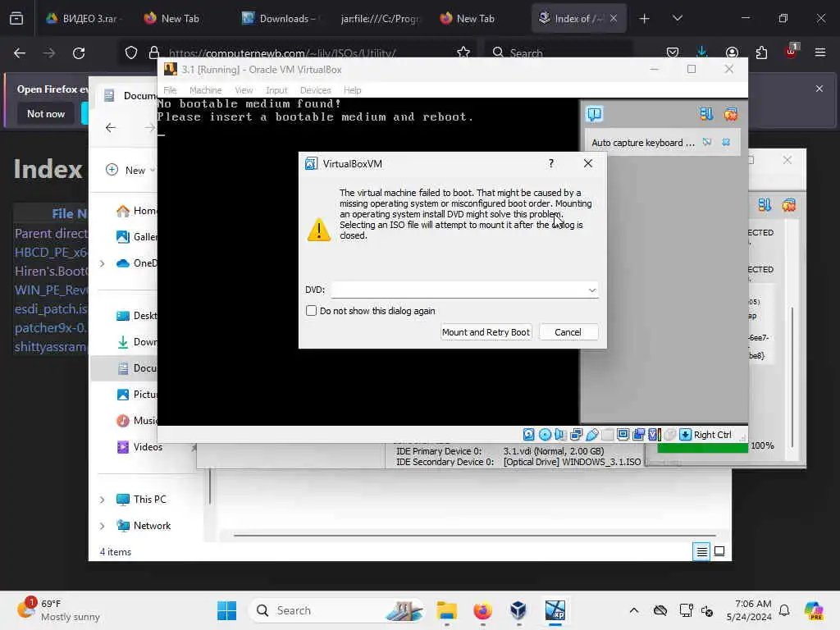Reload the page in Firefox
The image size is (840, 630).
79,53
